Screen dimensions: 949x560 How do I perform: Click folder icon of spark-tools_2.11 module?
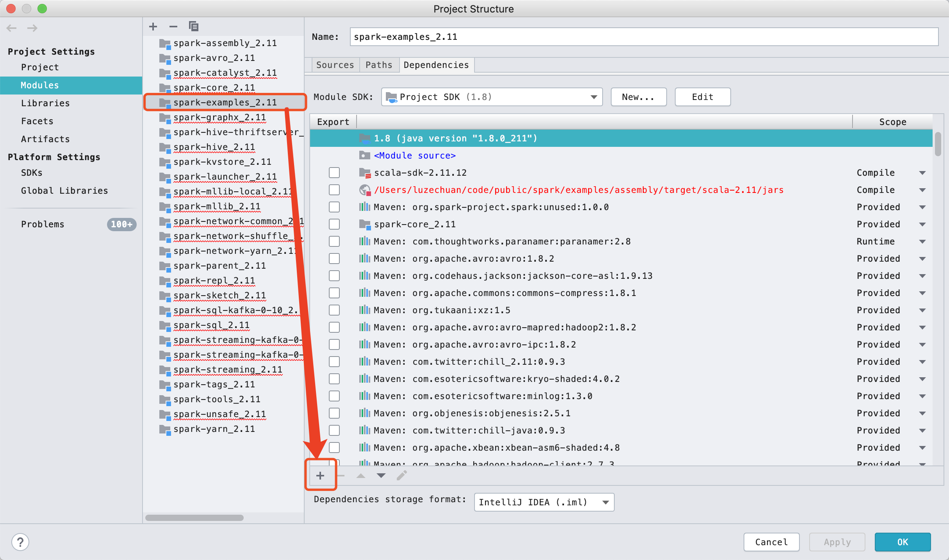click(165, 399)
